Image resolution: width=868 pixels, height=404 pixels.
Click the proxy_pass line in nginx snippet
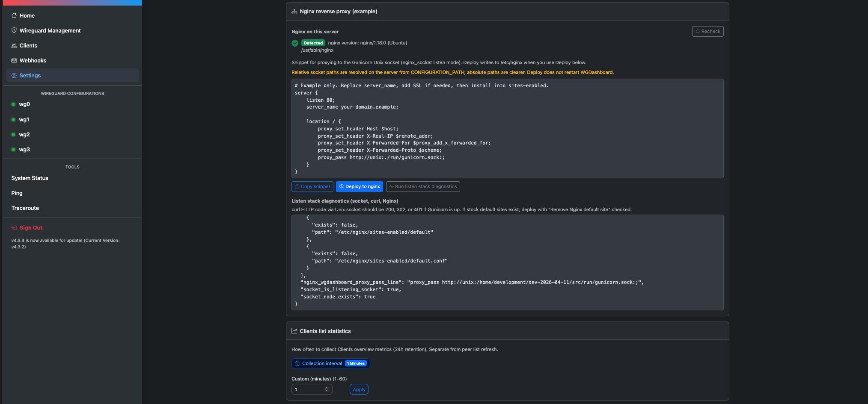tap(381, 157)
